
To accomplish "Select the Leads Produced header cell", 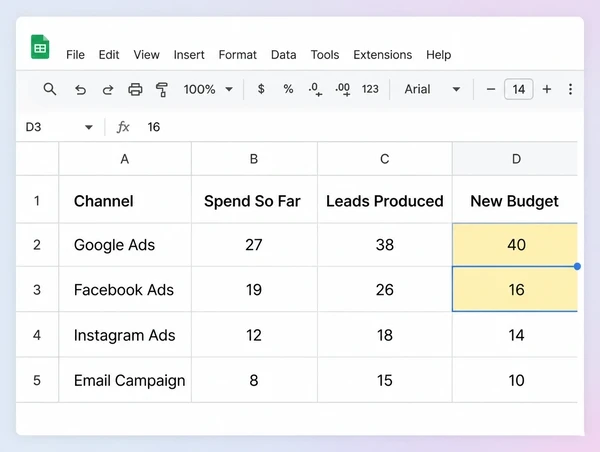I will point(385,199).
